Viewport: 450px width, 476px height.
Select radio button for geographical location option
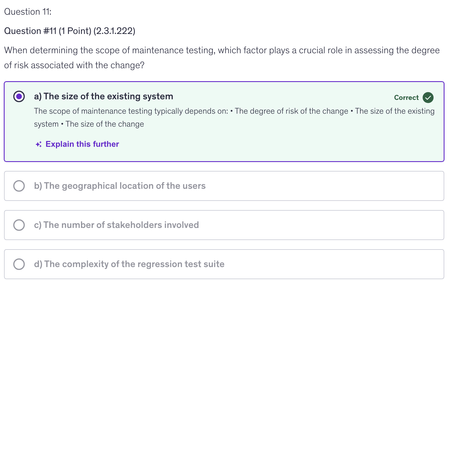(19, 186)
